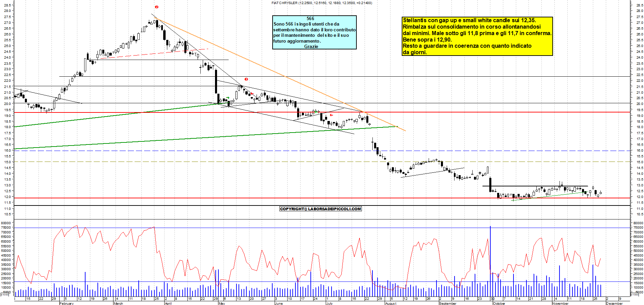This screenshot has height=305, width=644.
Task: Click the red arrow beside the July candles
Action: click(x=331, y=115)
